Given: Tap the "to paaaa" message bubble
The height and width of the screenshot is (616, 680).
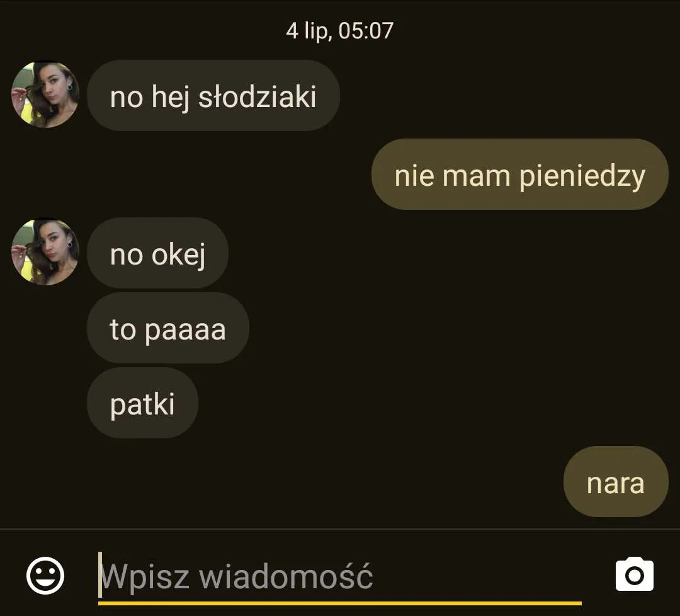Looking at the screenshot, I should 168,328.
